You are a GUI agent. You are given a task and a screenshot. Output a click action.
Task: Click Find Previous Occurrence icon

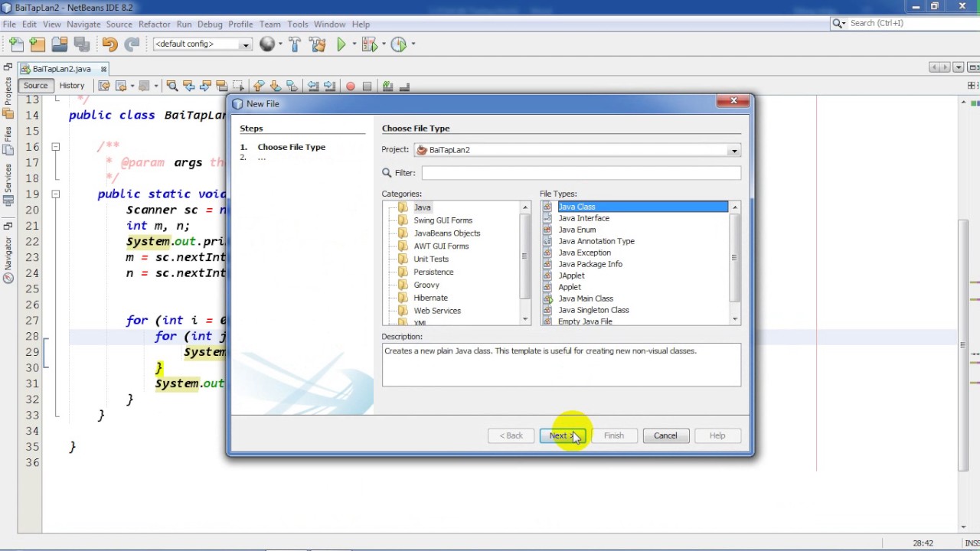pyautogui.click(x=189, y=86)
